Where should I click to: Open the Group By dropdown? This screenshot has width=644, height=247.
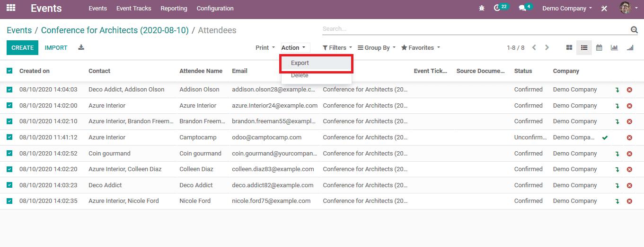[x=377, y=47]
